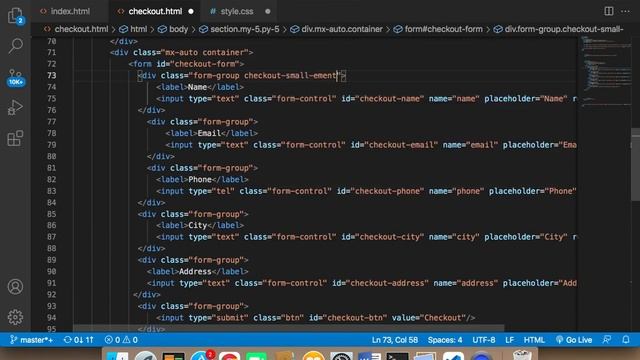
Task: Click Ln 73, Col 58 to go to line
Action: (x=395, y=340)
